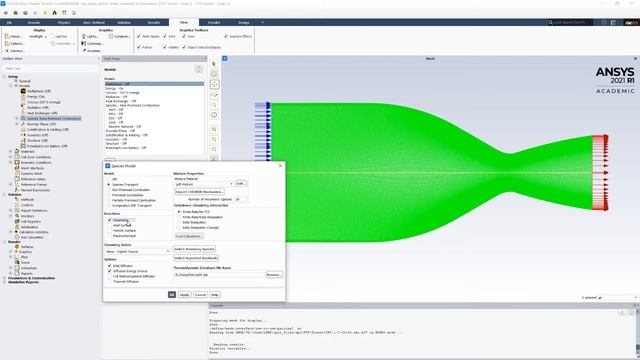Click OK in Species Model dialog
Screen dimensions: 640x360
coord(172,295)
